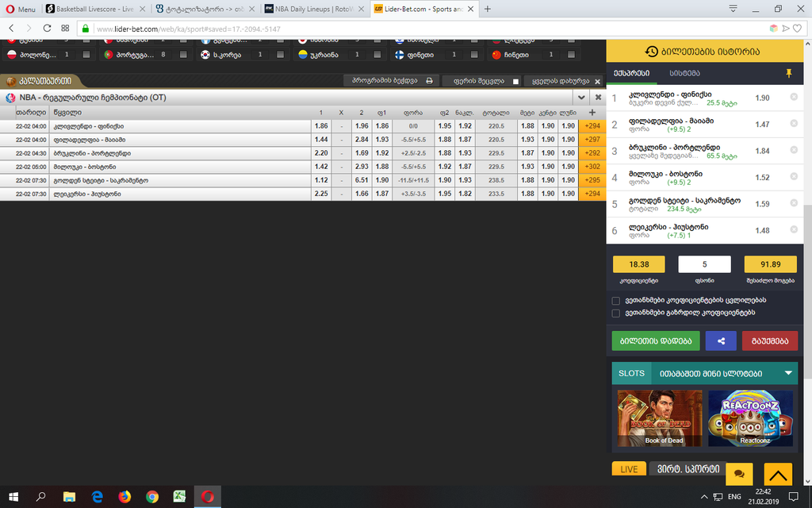Select odds 1.86 home win Cleveland - Phoenix

[321, 126]
